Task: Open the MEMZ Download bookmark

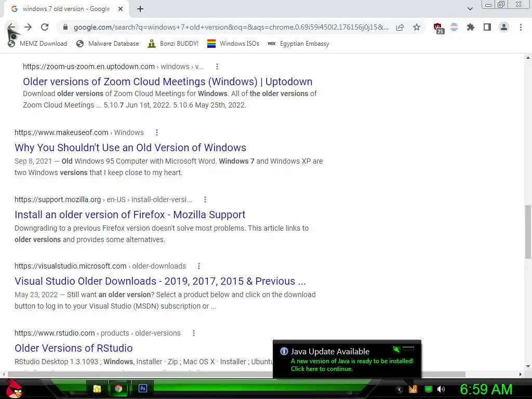Action: (x=37, y=44)
